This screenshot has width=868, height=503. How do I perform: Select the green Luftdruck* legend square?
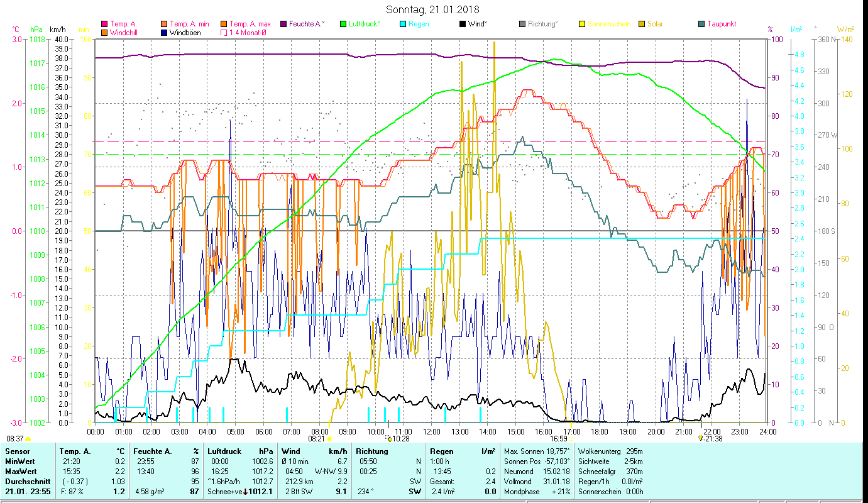click(343, 25)
